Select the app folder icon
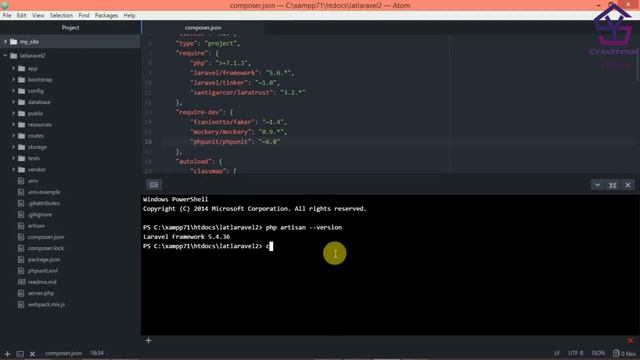 [22, 69]
